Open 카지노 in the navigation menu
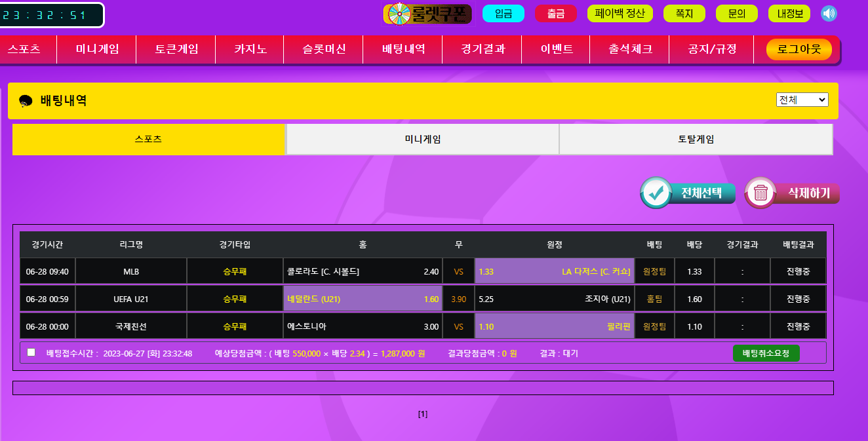 tap(250, 49)
